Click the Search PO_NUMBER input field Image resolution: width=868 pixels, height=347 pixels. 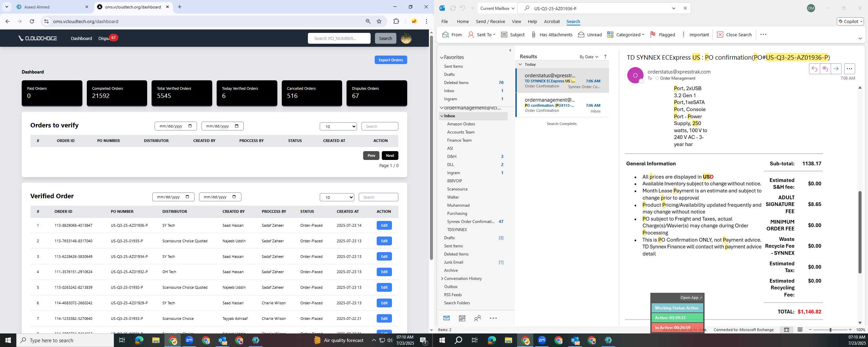click(339, 38)
